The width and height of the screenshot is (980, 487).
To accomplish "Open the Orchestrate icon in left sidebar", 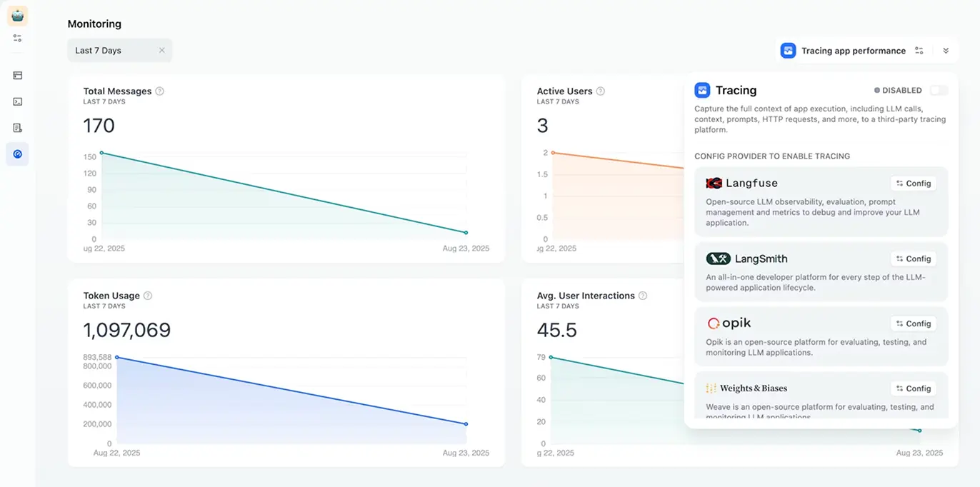I will (17, 75).
